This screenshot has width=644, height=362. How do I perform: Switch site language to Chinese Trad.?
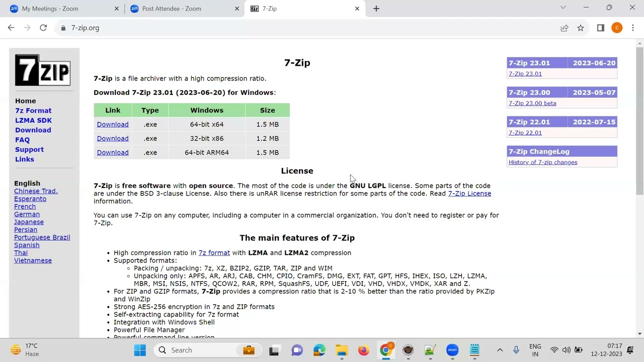(36, 191)
